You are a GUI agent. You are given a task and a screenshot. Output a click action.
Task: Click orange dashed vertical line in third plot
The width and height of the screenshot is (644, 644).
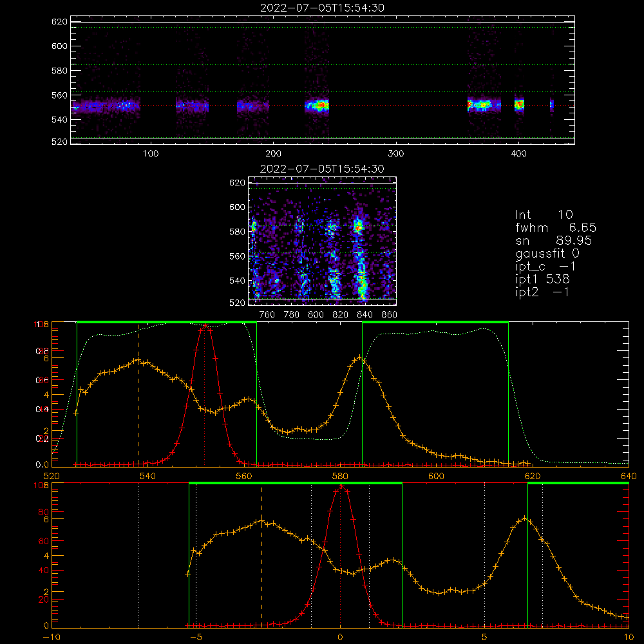[138, 394]
